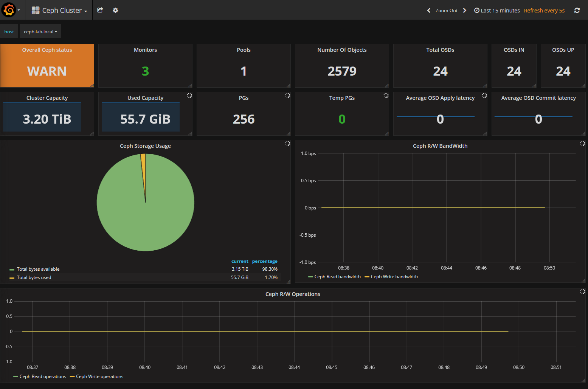
Task: Open the Ceph Cluster dashboard dropdown
Action: pyautogui.click(x=65, y=10)
